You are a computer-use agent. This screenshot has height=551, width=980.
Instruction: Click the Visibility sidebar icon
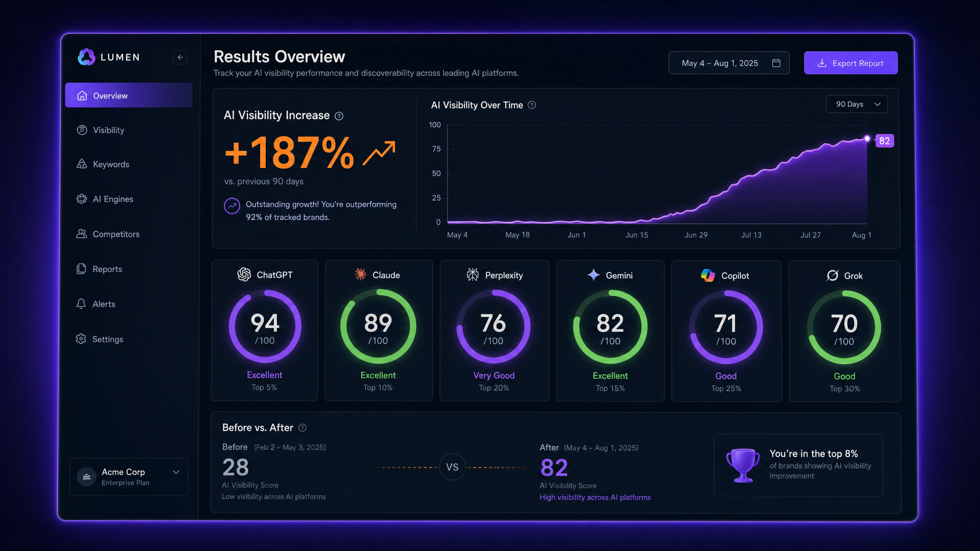(x=82, y=130)
